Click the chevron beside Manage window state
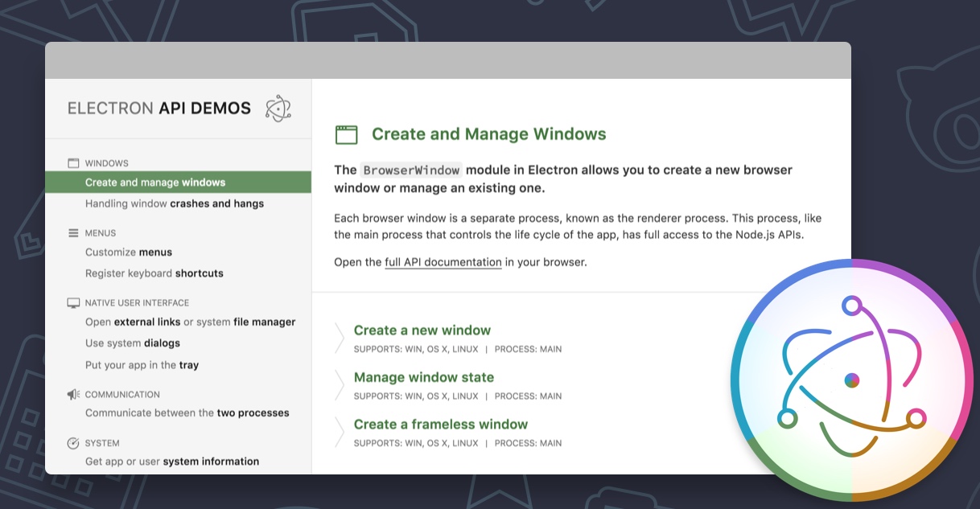Viewport: 980px width, 509px height. [340, 385]
